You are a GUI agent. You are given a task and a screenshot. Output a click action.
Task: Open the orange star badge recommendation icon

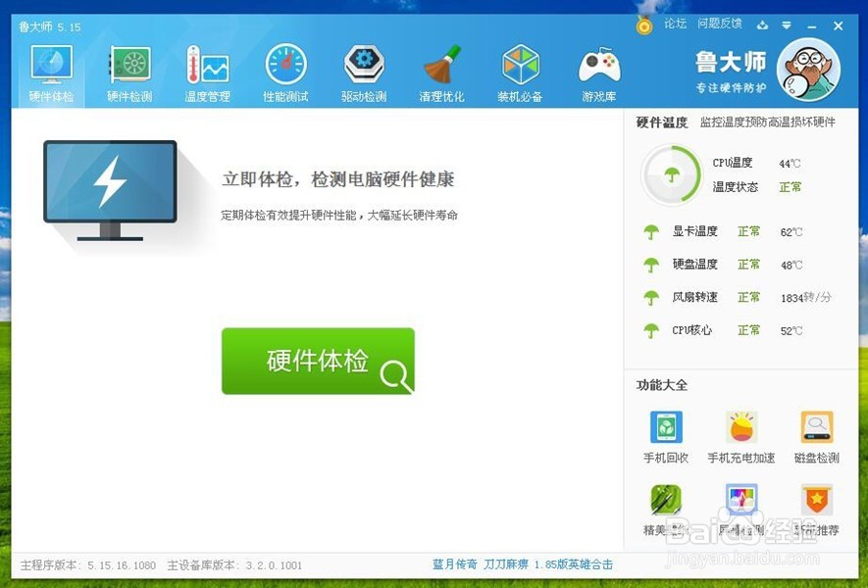(x=817, y=500)
